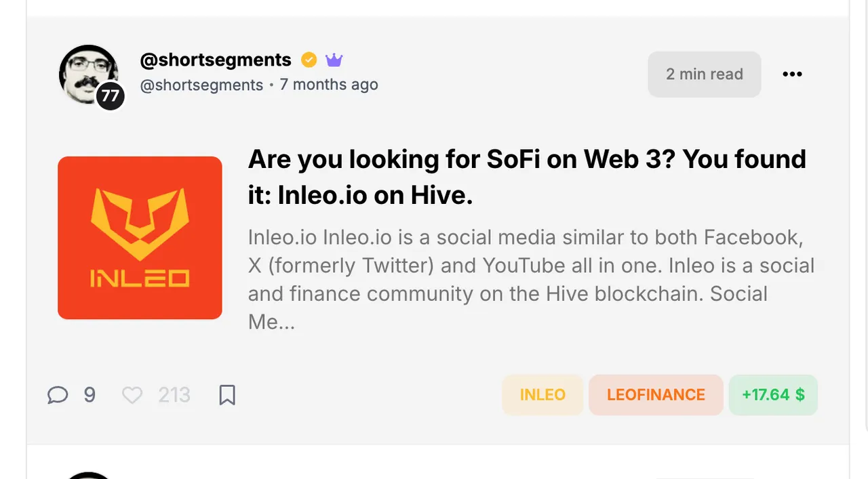868x479 pixels.
Task: Select the INLEO tag
Action: [542, 395]
